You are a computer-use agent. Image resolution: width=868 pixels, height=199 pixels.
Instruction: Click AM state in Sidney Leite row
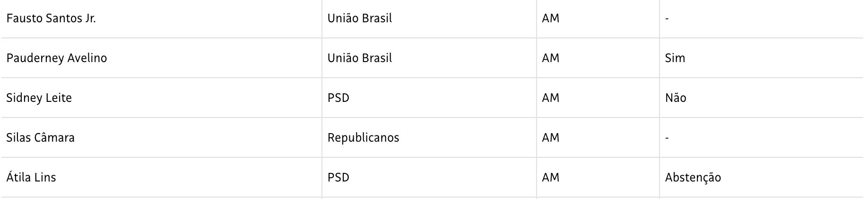click(x=551, y=98)
